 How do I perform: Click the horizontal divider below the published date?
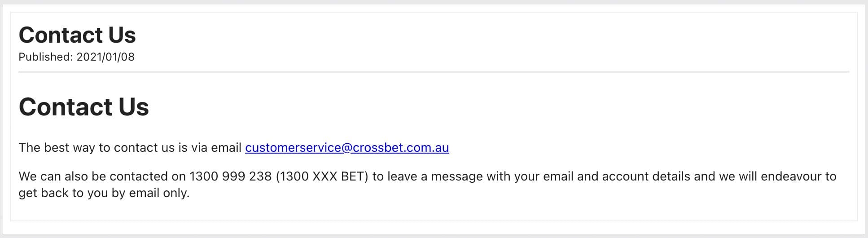(x=434, y=72)
